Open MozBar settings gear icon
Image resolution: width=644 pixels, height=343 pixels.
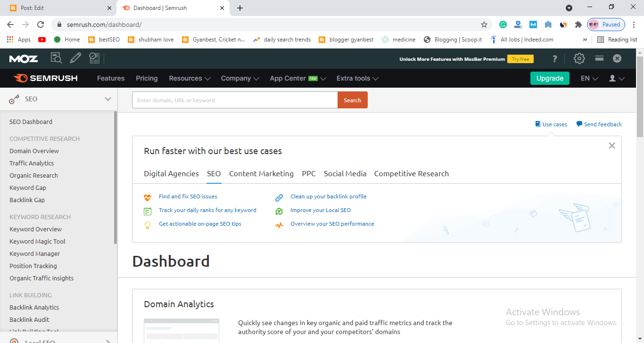[x=579, y=58]
